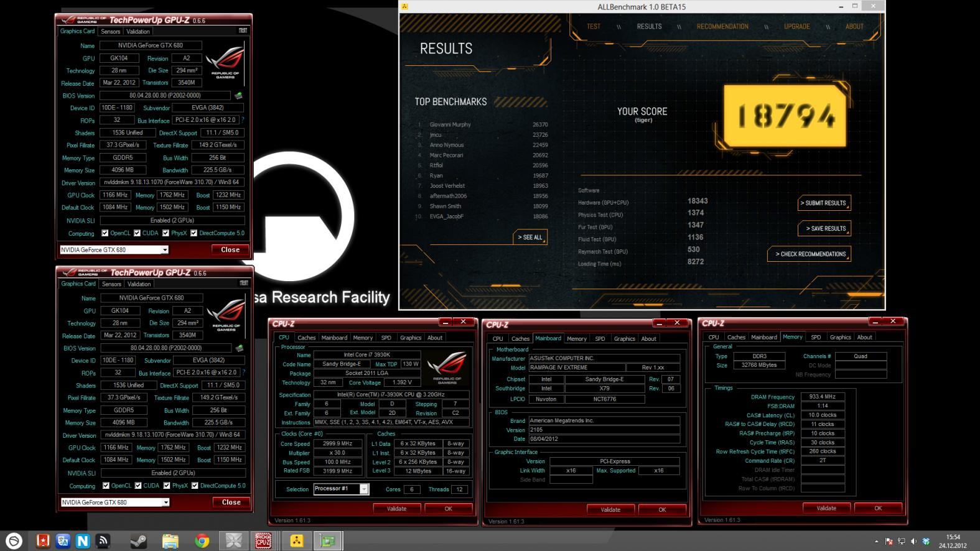Show hidden tray icons arrow
The width and height of the screenshot is (980, 551).
pos(877,541)
